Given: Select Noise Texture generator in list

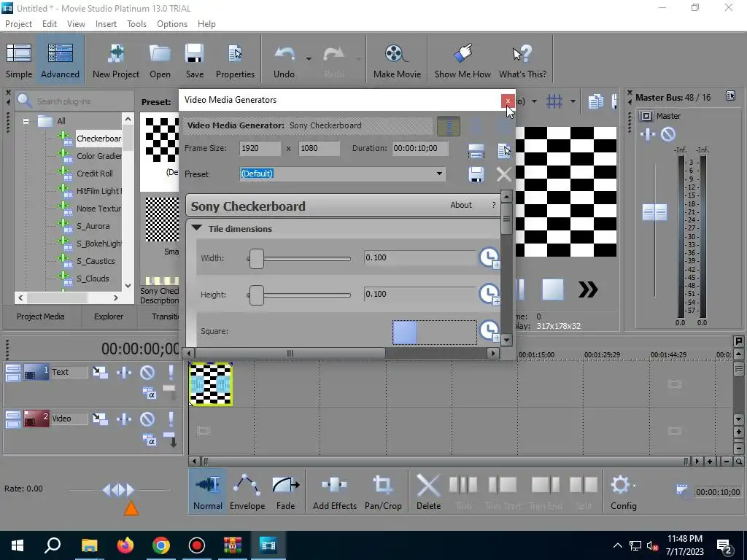Looking at the screenshot, I should (x=98, y=209).
